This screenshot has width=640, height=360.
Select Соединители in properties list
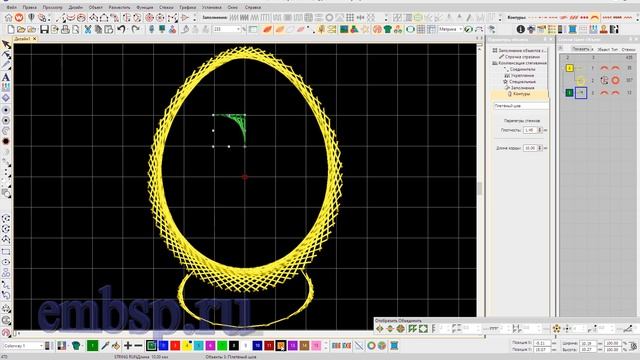pyautogui.click(x=520, y=69)
